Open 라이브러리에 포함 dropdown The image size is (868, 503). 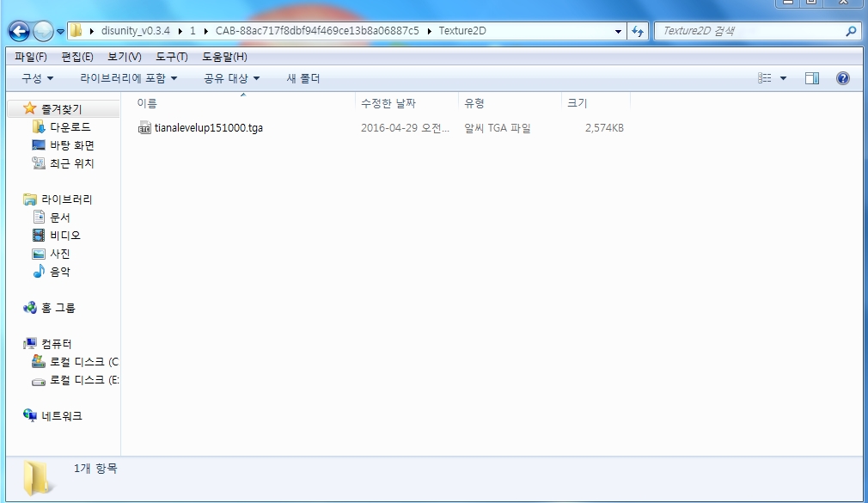coord(128,78)
